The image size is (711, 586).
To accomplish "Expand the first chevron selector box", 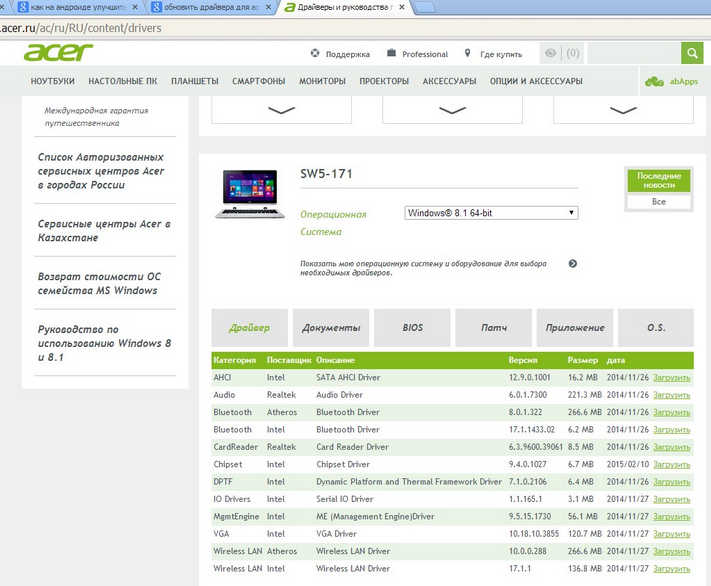I will pyautogui.click(x=282, y=110).
